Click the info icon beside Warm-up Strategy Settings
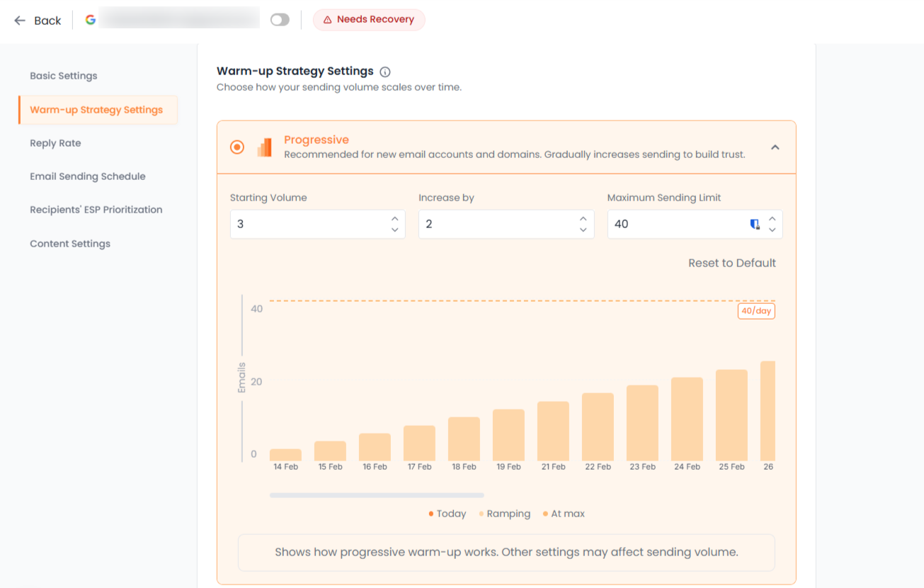 385,72
